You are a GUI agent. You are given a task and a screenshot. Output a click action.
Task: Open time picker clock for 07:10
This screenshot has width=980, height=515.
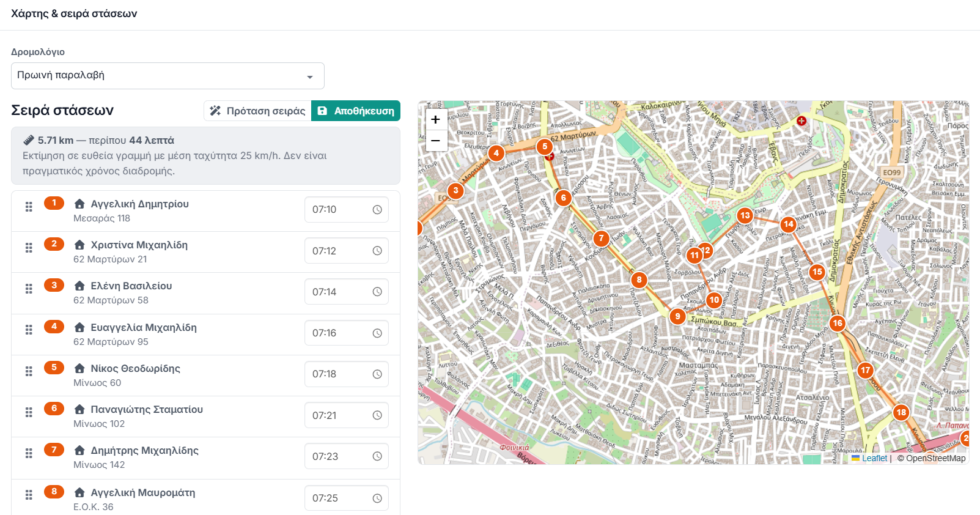[377, 210]
